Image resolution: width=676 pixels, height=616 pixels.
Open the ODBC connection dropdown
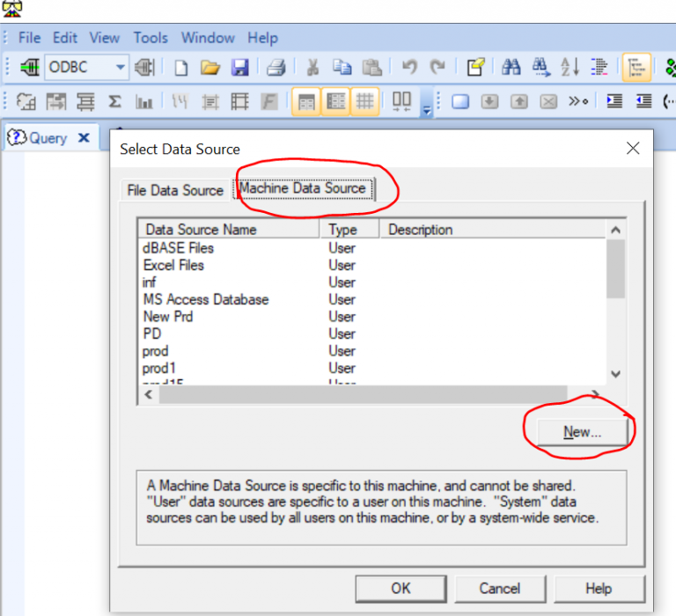click(x=121, y=67)
